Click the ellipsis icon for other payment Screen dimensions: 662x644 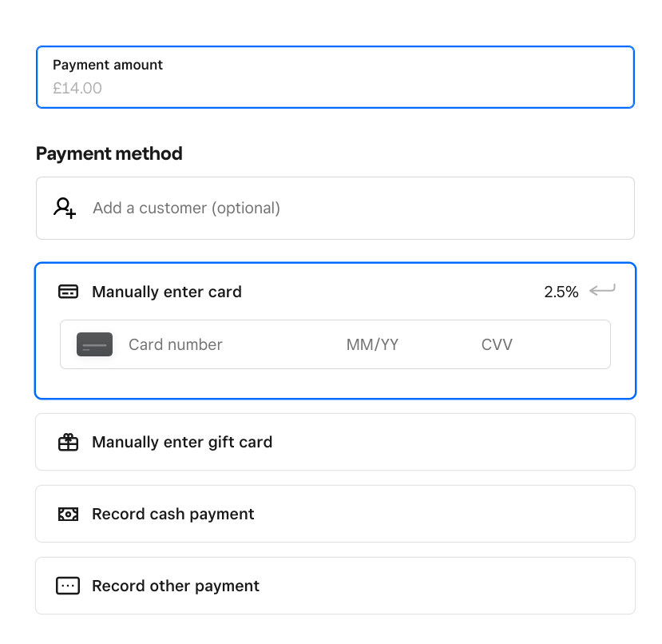[69, 586]
